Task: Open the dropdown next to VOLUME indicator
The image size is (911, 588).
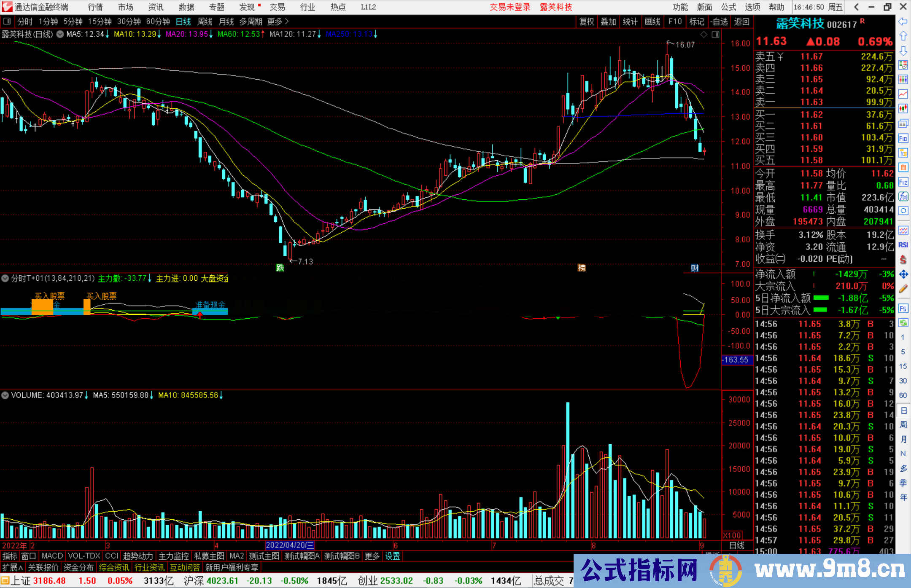Action: 5,395
